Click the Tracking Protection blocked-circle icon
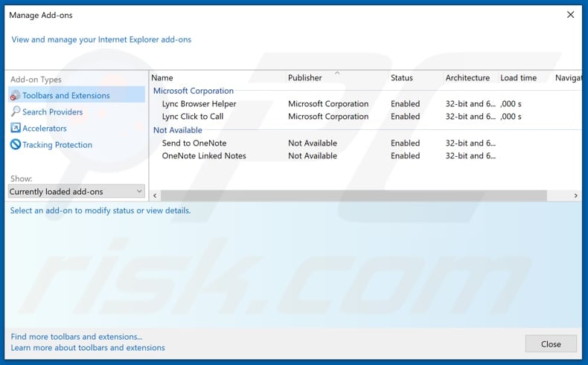This screenshot has height=365, width=588. pos(16,144)
